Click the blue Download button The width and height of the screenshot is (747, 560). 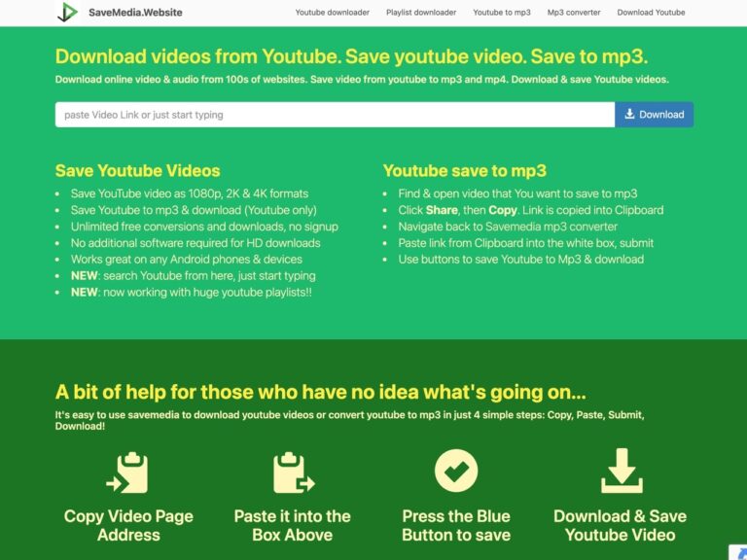pyautogui.click(x=654, y=115)
